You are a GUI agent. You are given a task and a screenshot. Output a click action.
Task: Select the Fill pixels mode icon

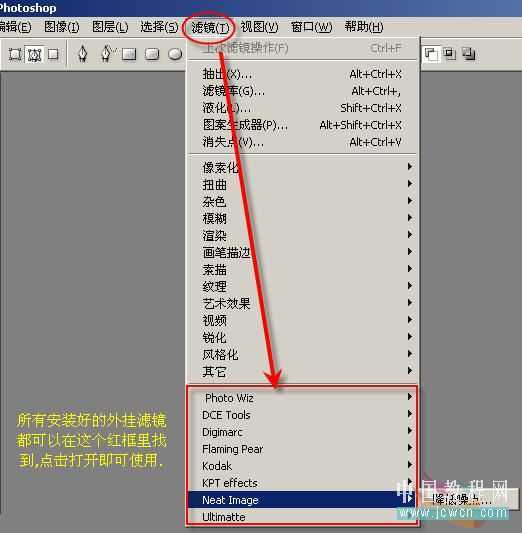click(x=53, y=54)
